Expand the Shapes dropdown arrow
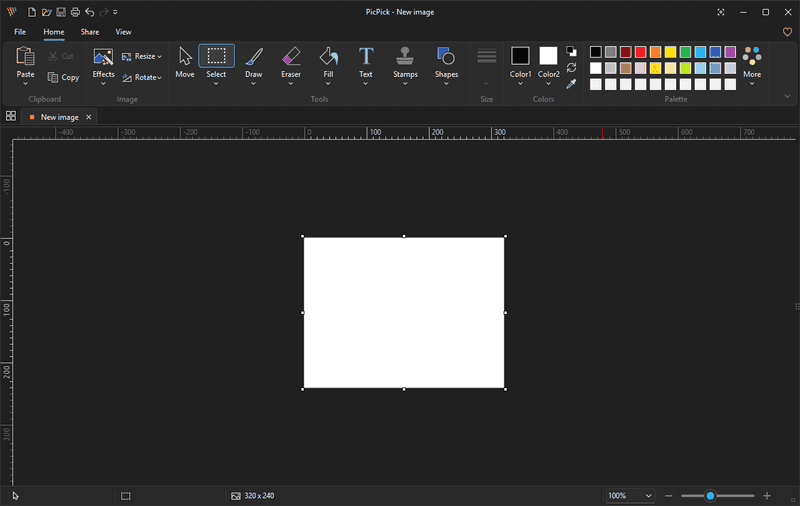The image size is (800, 506). [x=446, y=83]
